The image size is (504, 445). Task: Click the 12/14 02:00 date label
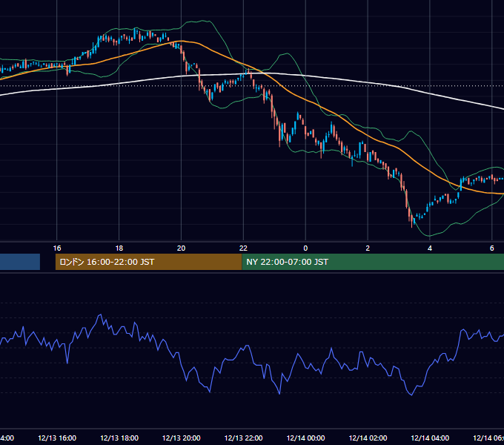368,438
